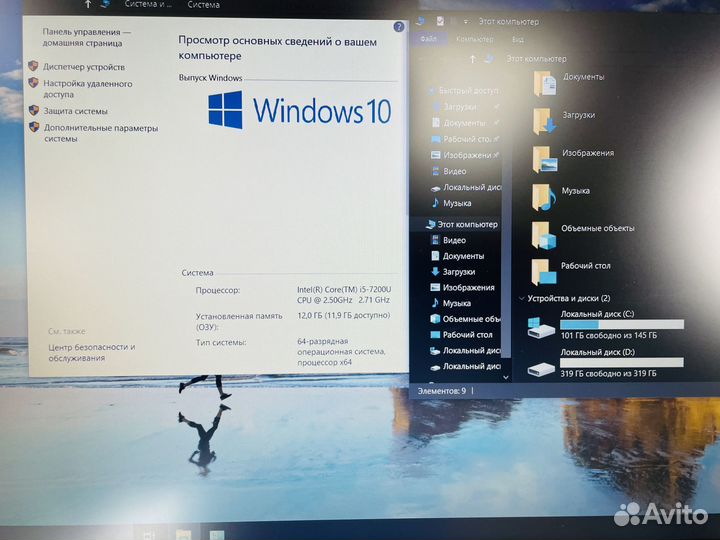720x540 pixels.
Task: Click the scroll-down arrow of the navigation pane
Action: click(506, 377)
